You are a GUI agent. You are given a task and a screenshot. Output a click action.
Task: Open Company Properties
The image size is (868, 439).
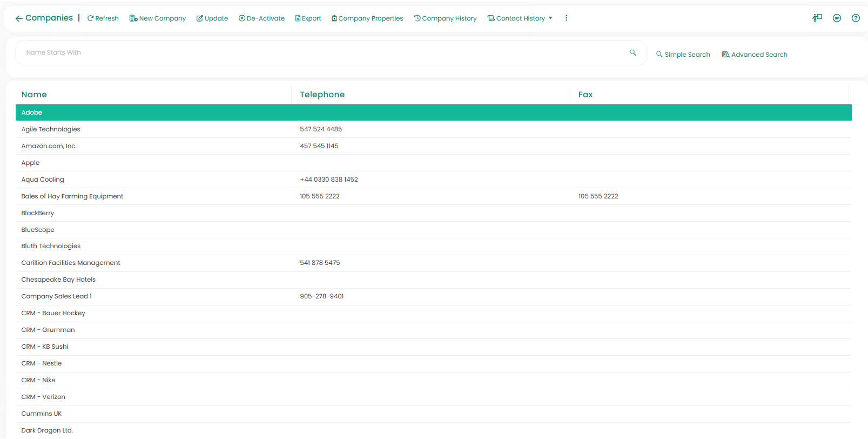[x=367, y=18]
